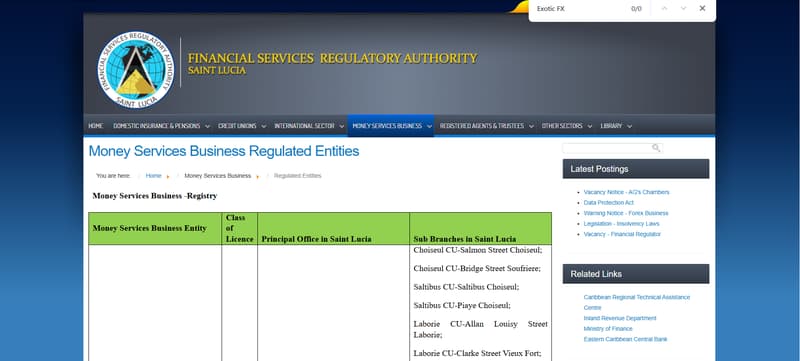This screenshot has height=361, width=800.
Task: Open the Money Services Business menu
Action: [x=391, y=126]
